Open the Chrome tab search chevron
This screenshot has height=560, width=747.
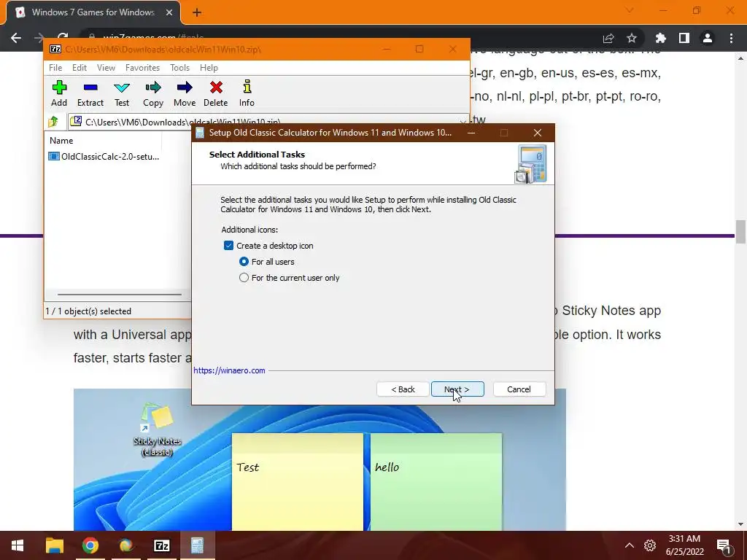point(630,10)
